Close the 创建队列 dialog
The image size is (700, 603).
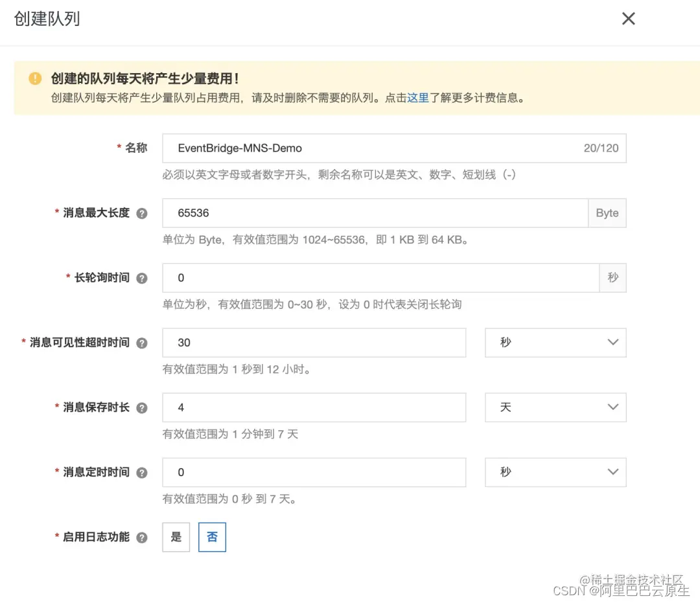coord(627,18)
